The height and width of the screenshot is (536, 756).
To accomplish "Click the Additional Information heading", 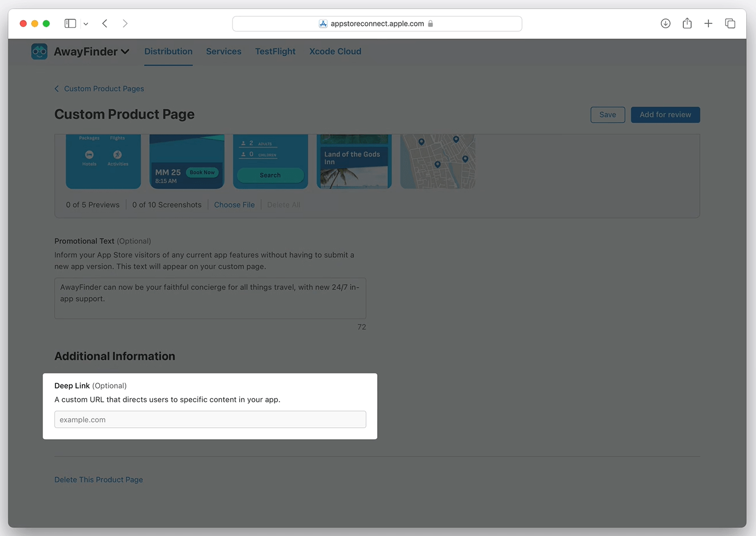I will pyautogui.click(x=115, y=356).
